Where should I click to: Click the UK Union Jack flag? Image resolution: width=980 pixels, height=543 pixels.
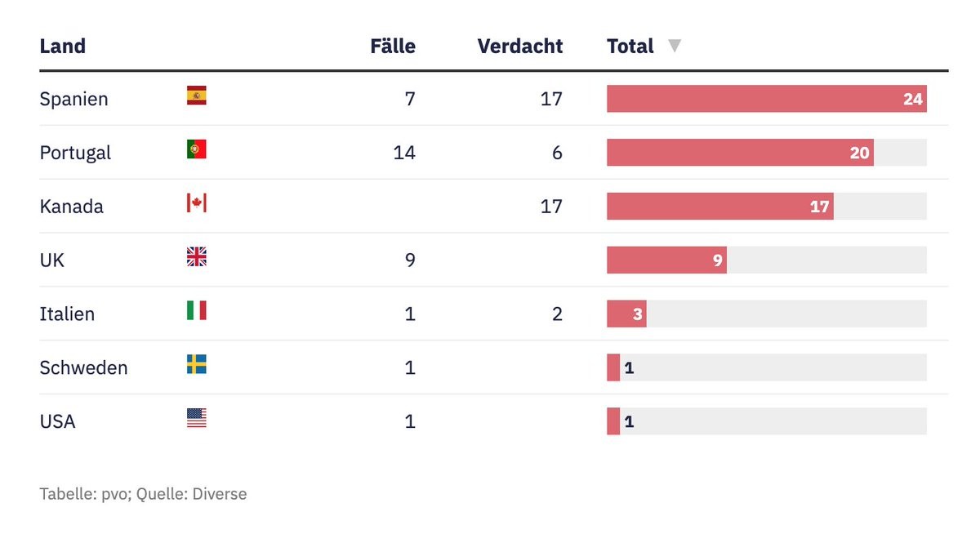[196, 257]
